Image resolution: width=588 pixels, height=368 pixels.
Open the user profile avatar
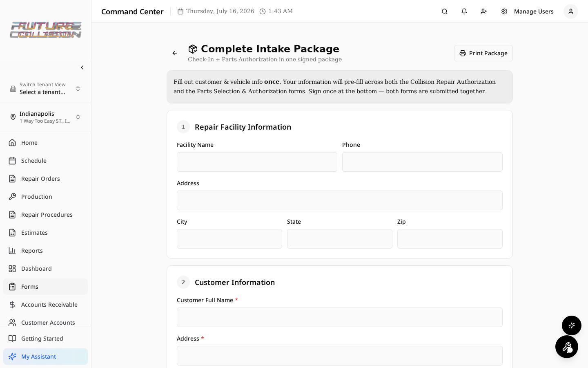click(571, 11)
